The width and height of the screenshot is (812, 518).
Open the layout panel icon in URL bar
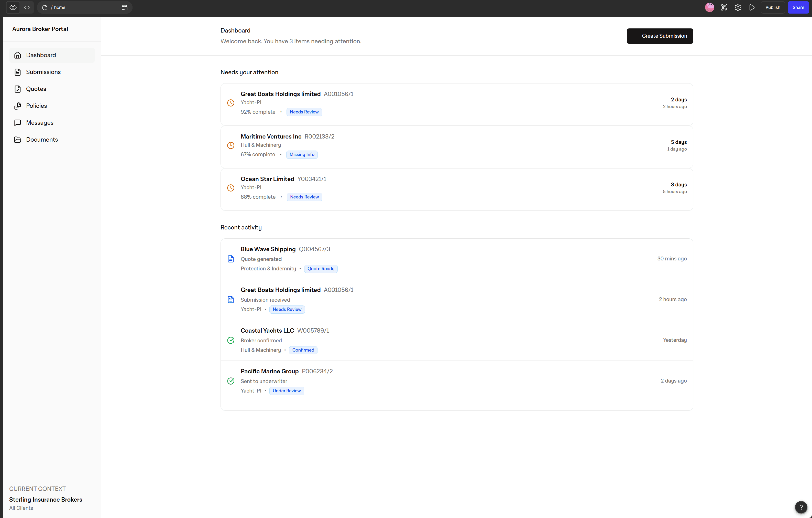(124, 7)
